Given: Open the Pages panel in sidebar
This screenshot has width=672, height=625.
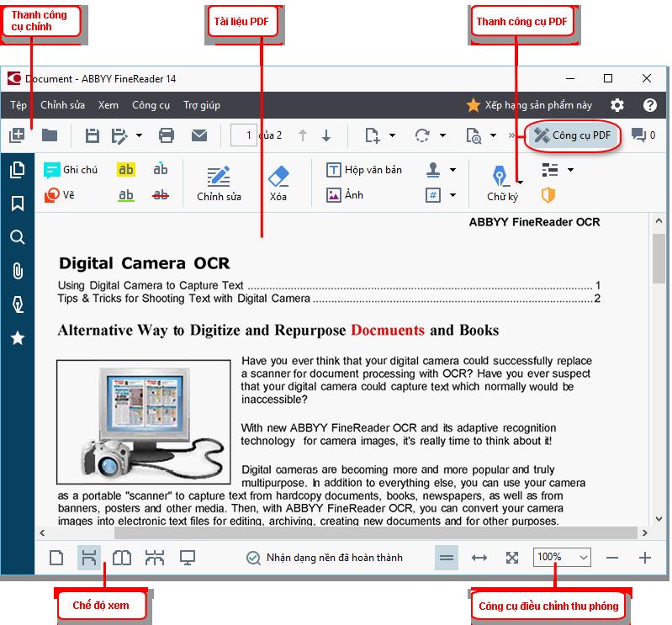Looking at the screenshot, I should pyautogui.click(x=17, y=170).
